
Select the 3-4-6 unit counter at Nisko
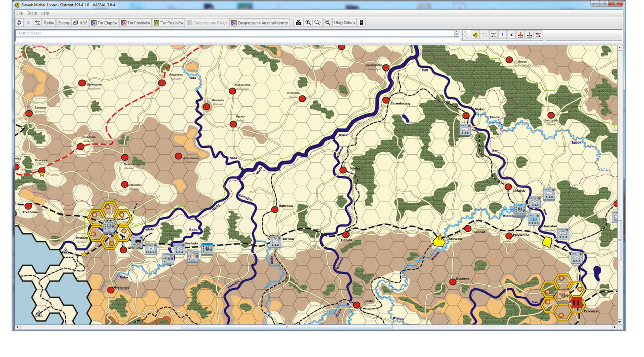[465, 130]
